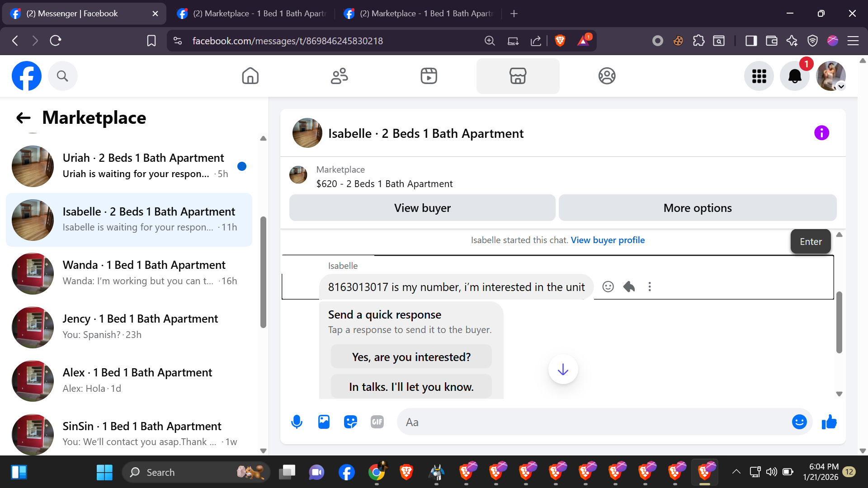Send a thumbs up like
The image size is (868, 488).
coord(829,422)
